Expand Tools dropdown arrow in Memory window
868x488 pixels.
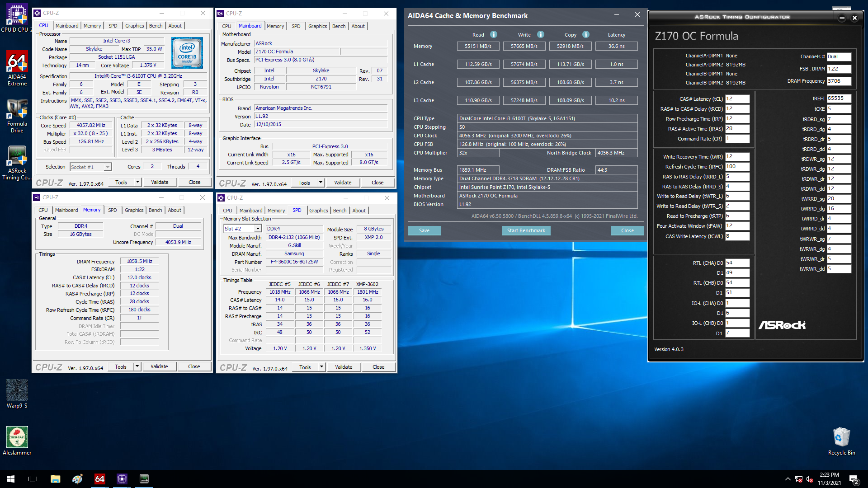pyautogui.click(x=137, y=366)
